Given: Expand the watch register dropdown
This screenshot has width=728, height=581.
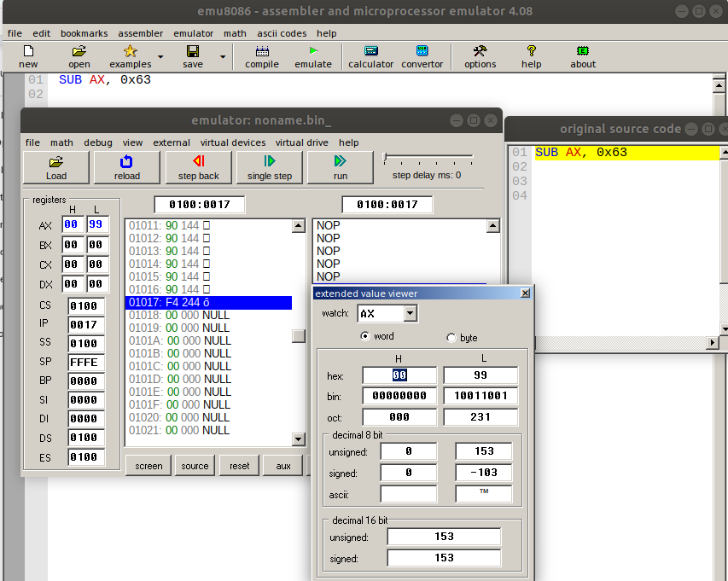Looking at the screenshot, I should click(x=411, y=314).
